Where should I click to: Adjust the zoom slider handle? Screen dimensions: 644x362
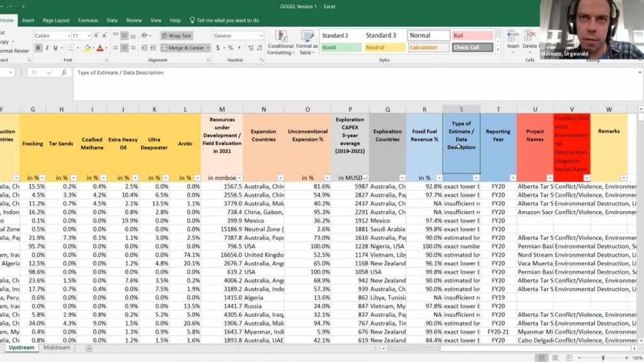point(603,358)
